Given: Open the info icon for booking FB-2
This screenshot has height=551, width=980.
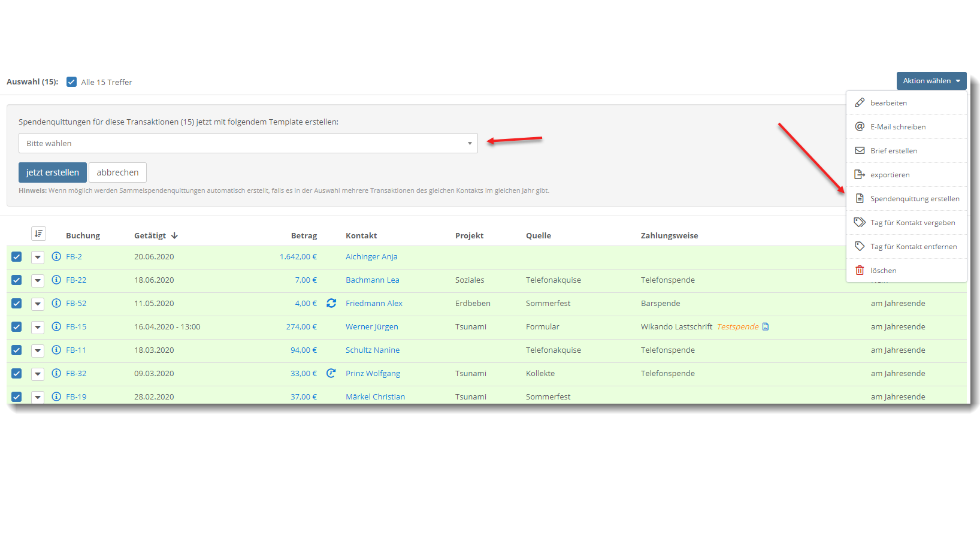Looking at the screenshot, I should tap(56, 256).
